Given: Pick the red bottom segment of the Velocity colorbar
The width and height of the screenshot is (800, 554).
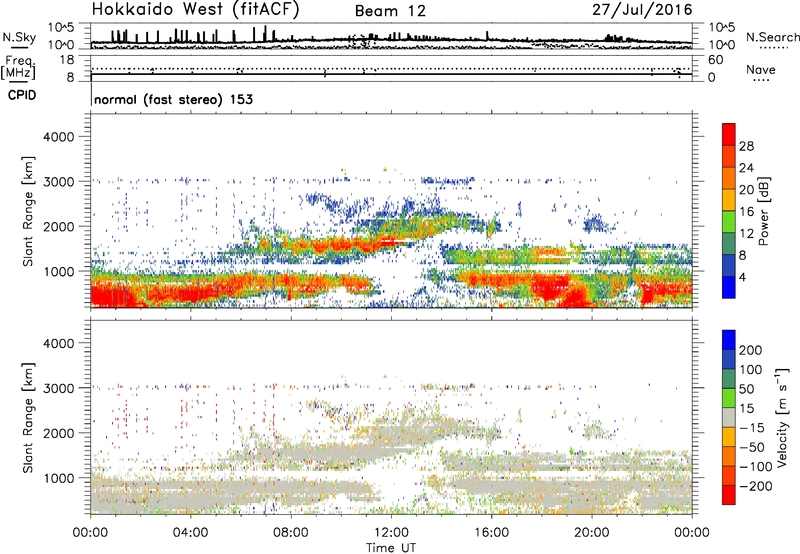Looking at the screenshot, I should 729,495.
